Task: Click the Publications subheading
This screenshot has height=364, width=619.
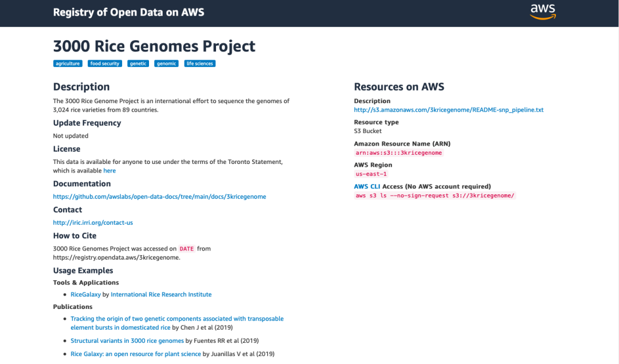Action: [x=73, y=307]
